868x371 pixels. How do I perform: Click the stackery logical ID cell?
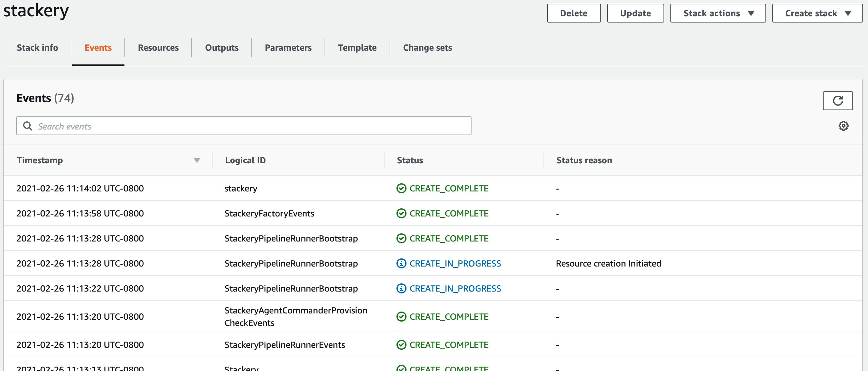(240, 188)
